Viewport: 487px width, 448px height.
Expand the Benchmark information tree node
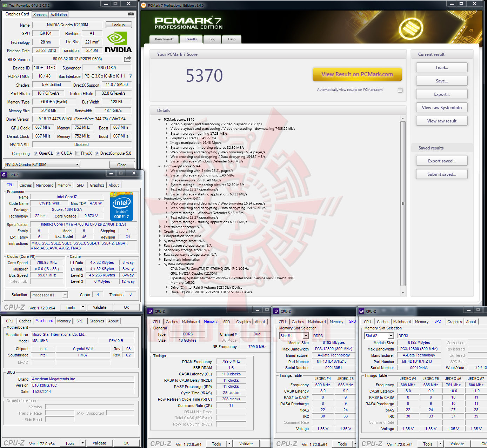(160, 260)
